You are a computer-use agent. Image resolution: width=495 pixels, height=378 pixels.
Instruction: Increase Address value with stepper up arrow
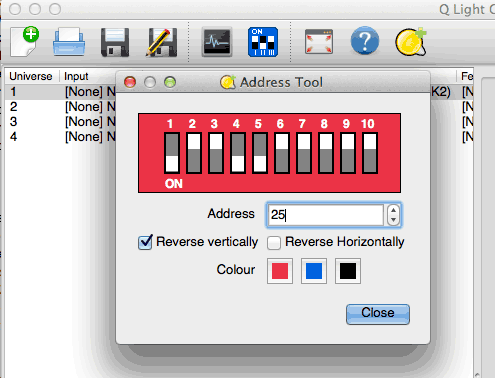pos(394,210)
